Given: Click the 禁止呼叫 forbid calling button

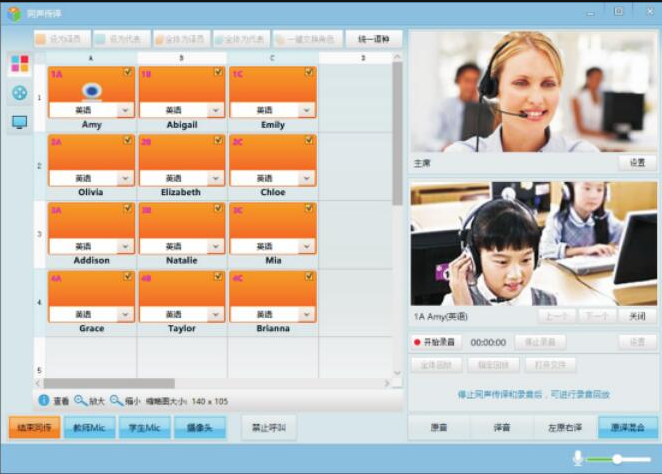Looking at the screenshot, I should [269, 428].
